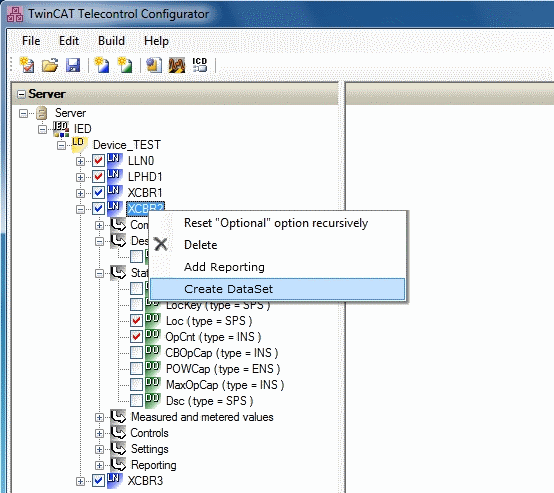Screen dimensions: 554x493
Task: Check the CBOpCap (type = INS) checkbox
Action: (136, 353)
